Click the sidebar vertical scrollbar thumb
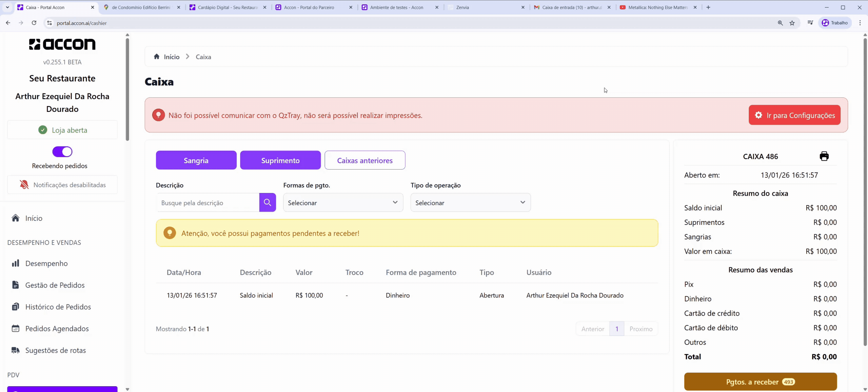 coord(127,89)
